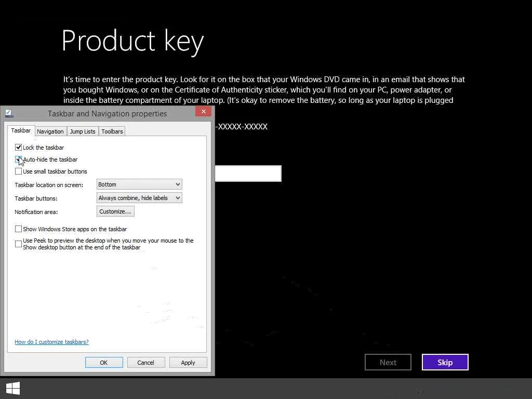Switch to the Navigation tab
Screen dimensions: 532x399
pyautogui.click(x=50, y=131)
